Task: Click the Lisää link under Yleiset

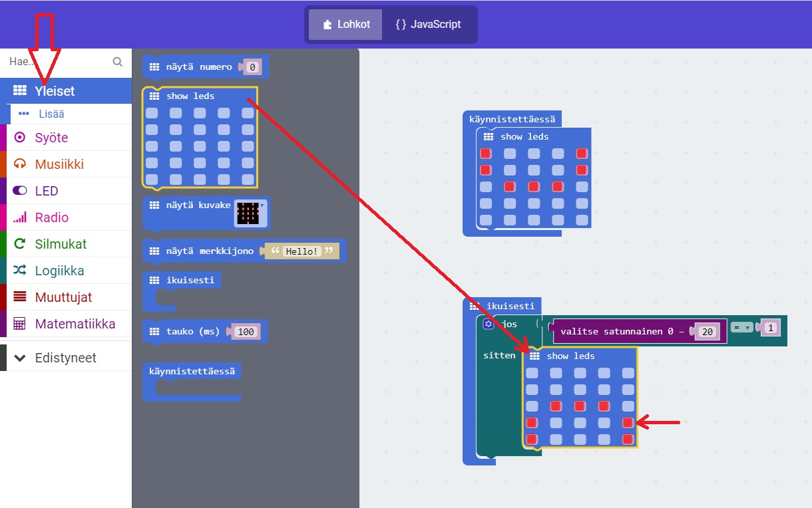Action: click(51, 114)
